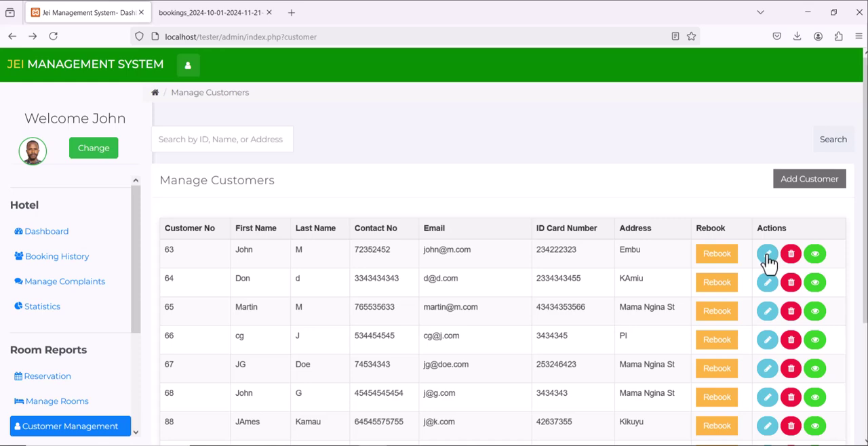Show details for customer 67 with eye icon
Screen dimensions: 868x446
814,368
